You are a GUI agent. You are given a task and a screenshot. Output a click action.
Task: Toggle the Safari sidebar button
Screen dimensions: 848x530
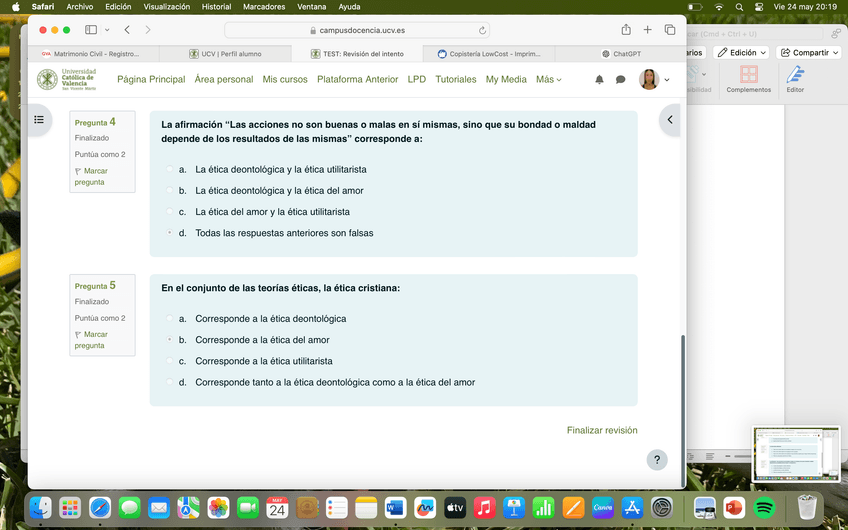91,30
